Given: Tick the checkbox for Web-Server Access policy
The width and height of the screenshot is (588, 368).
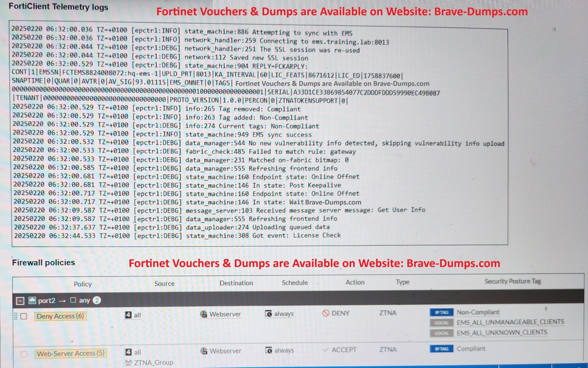Looking at the screenshot, I should coord(24,353).
